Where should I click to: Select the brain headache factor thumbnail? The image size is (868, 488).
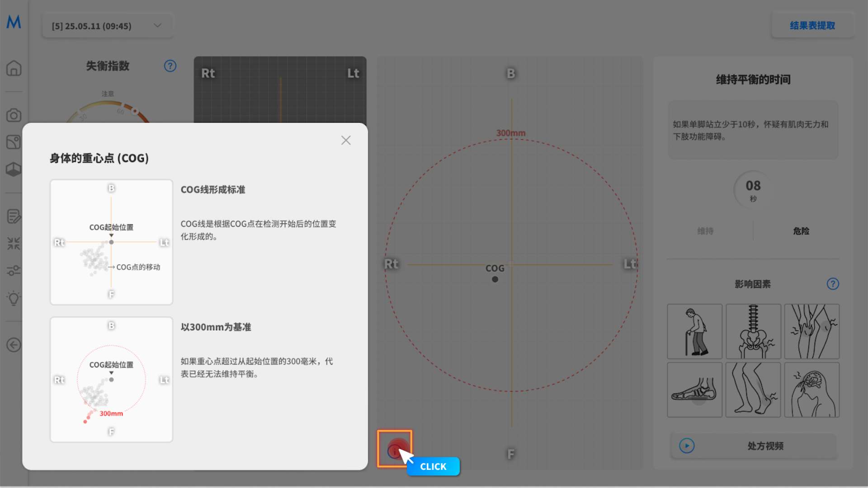point(811,389)
